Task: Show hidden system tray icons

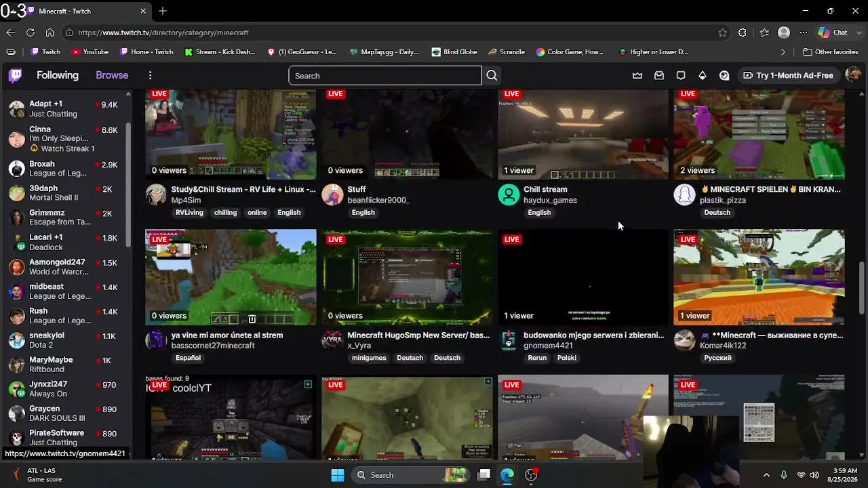Action: (766, 475)
